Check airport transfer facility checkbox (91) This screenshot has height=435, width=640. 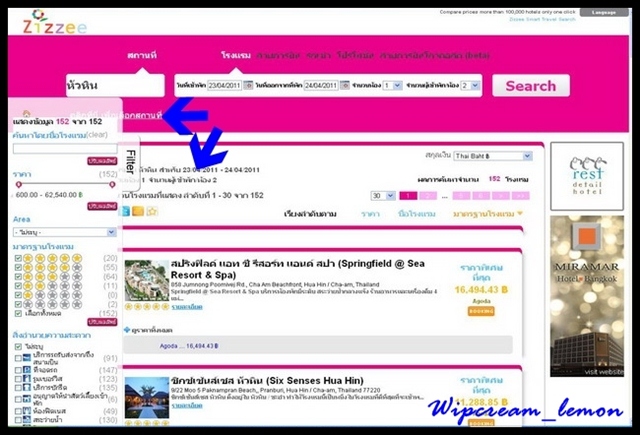coord(18,358)
